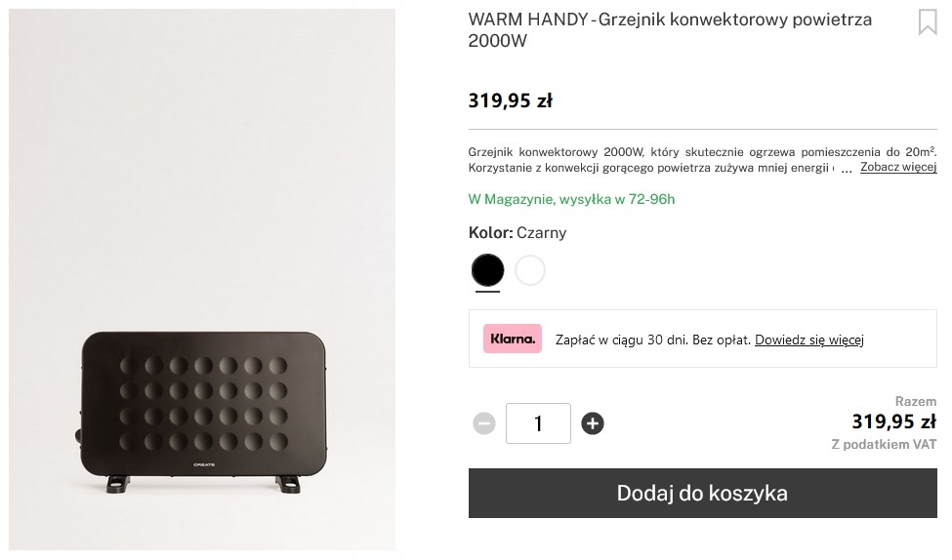Click the Klarna payment text Zapłać w ciągu 30 dni

[652, 340]
